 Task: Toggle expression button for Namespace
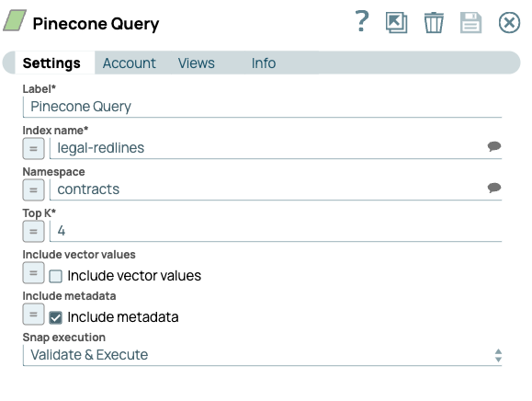33,189
